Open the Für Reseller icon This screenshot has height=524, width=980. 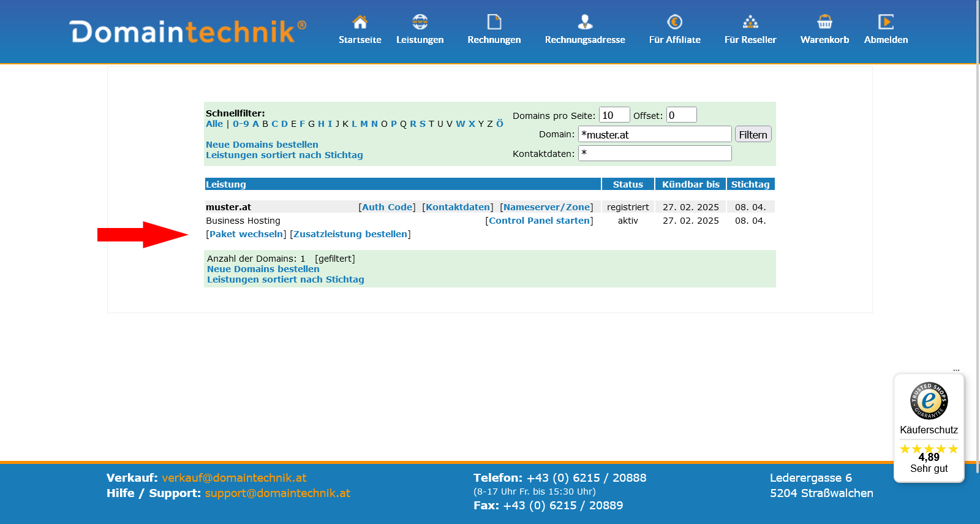750,22
